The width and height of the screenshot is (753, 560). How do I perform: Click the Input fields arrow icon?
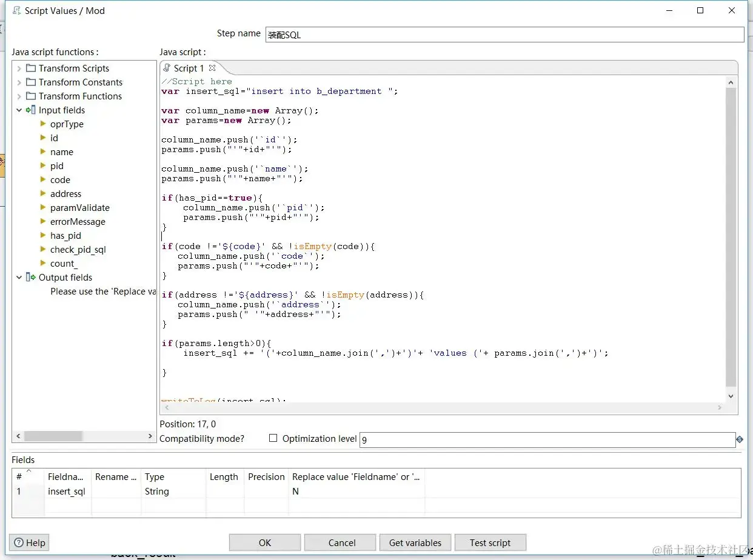pos(30,110)
